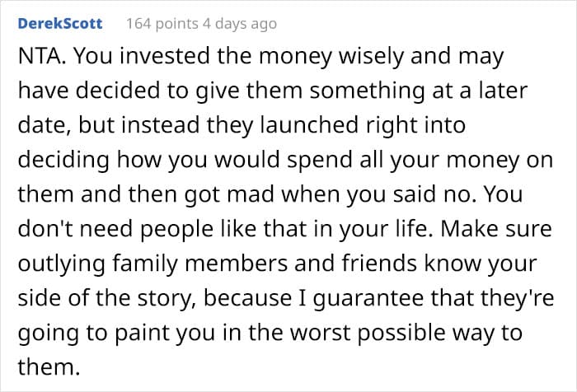Click the words friends know your
577x392 pixels.
pos(439,264)
